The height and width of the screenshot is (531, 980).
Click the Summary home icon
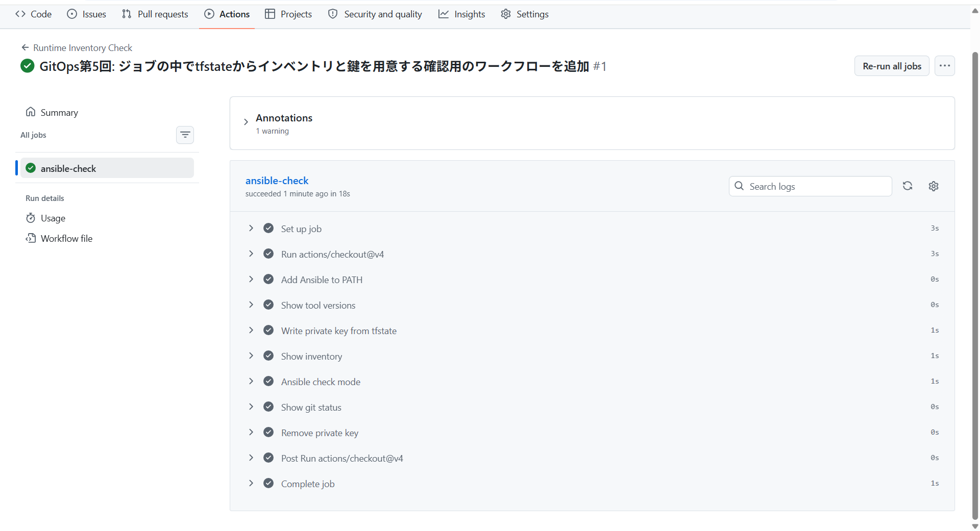click(x=31, y=112)
